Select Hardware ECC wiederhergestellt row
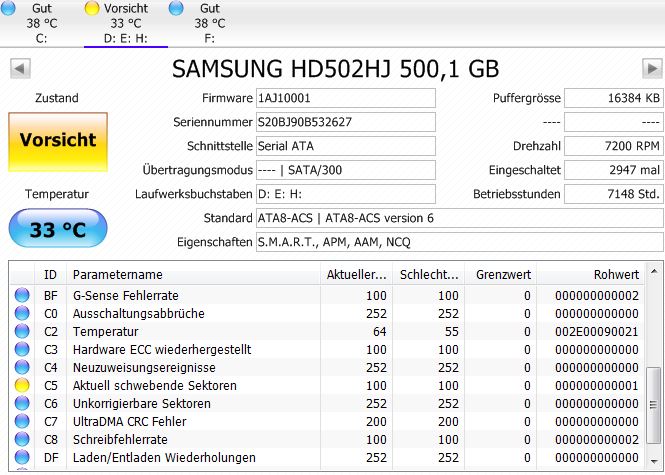Viewport: 665px width, 475px height. [327, 349]
